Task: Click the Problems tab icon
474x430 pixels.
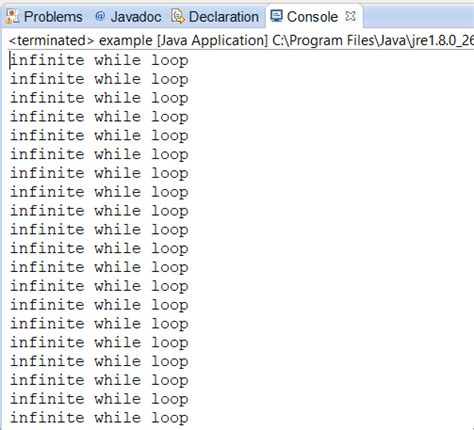Action: pos(13,16)
